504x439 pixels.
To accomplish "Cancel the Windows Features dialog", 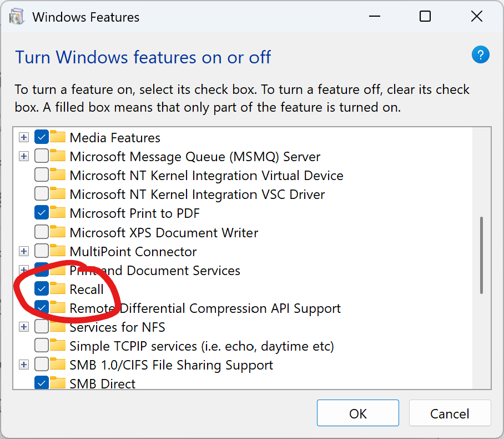I will point(450,414).
